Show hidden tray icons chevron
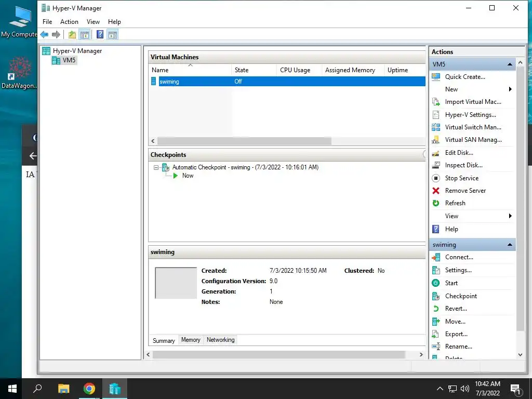This screenshot has width=532, height=399. (440, 389)
